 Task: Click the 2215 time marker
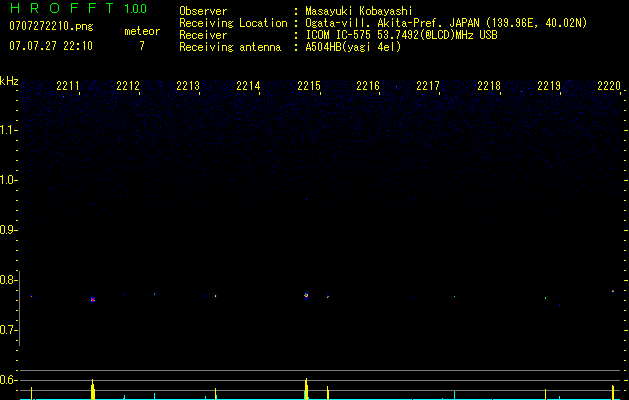pos(309,85)
